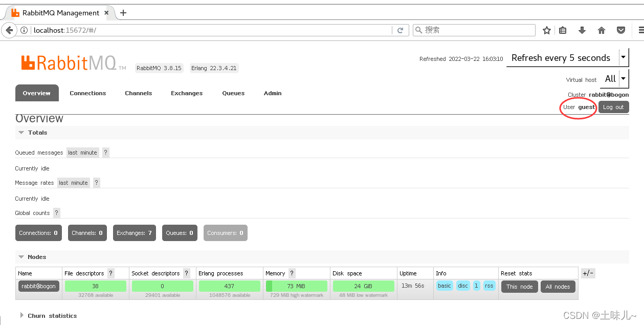644x325 pixels.
Task: Click the RabbitMQ logo
Action: pyautogui.click(x=73, y=63)
